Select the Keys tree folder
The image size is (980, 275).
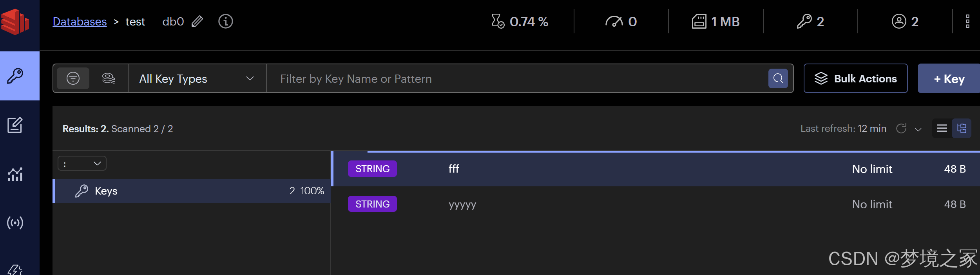(192, 191)
